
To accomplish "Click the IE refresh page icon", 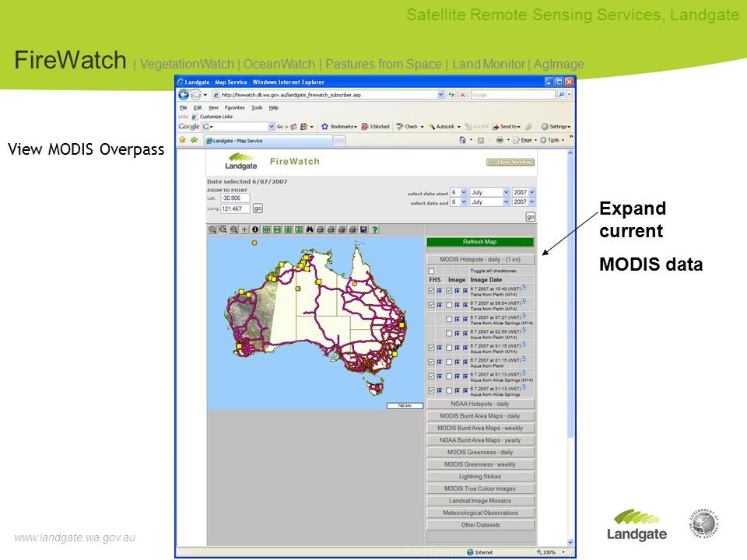I will point(451,95).
